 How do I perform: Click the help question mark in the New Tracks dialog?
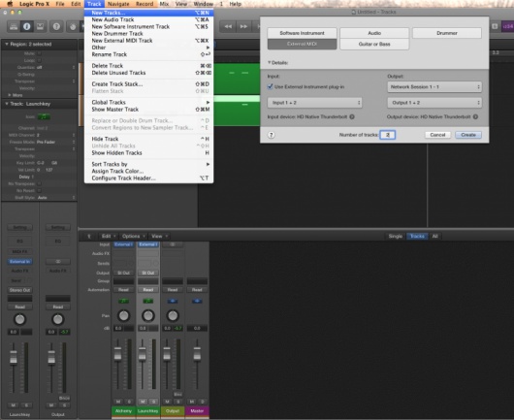click(272, 135)
